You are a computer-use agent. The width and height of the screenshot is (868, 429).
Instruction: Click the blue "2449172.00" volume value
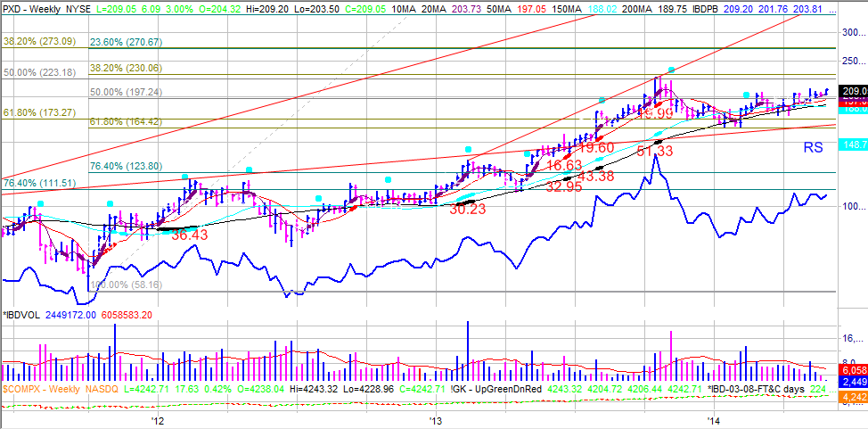pos(72,315)
